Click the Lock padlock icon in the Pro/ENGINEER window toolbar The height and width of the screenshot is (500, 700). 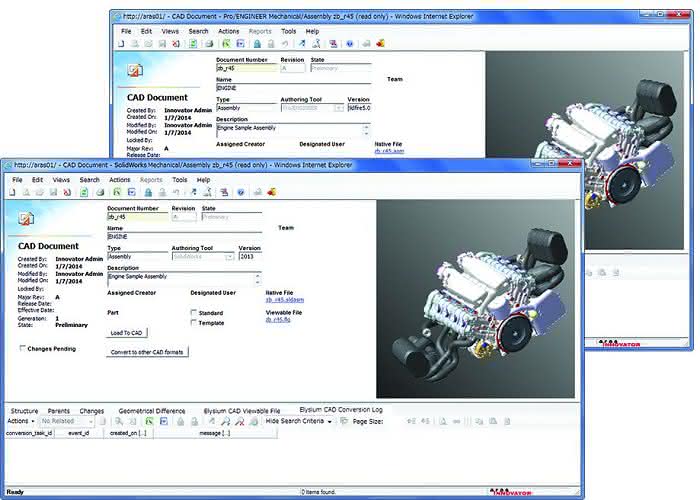point(257,44)
